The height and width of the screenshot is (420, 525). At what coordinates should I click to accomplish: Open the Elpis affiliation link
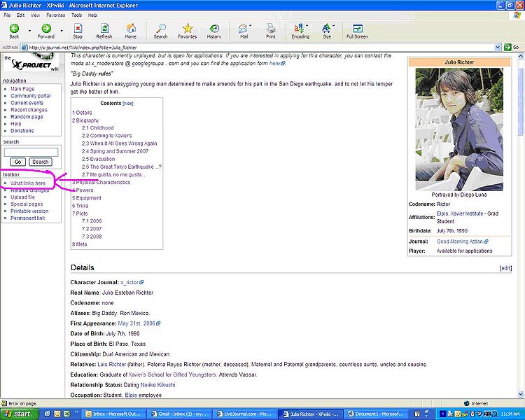[x=442, y=213]
